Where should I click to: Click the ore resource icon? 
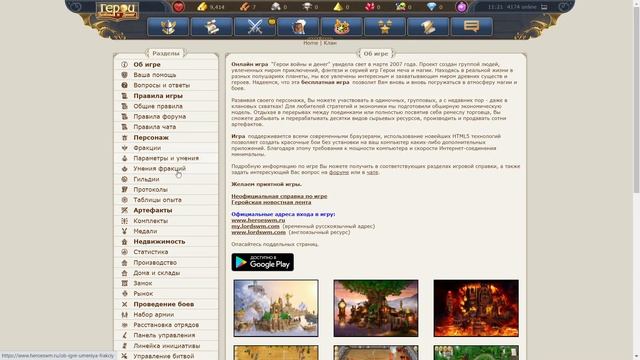click(276, 7)
